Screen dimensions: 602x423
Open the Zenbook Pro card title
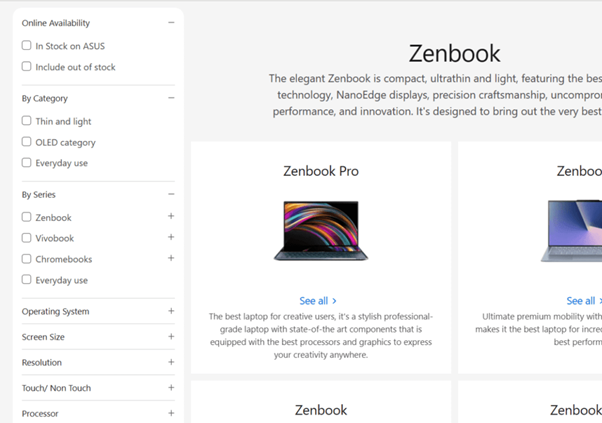point(320,171)
